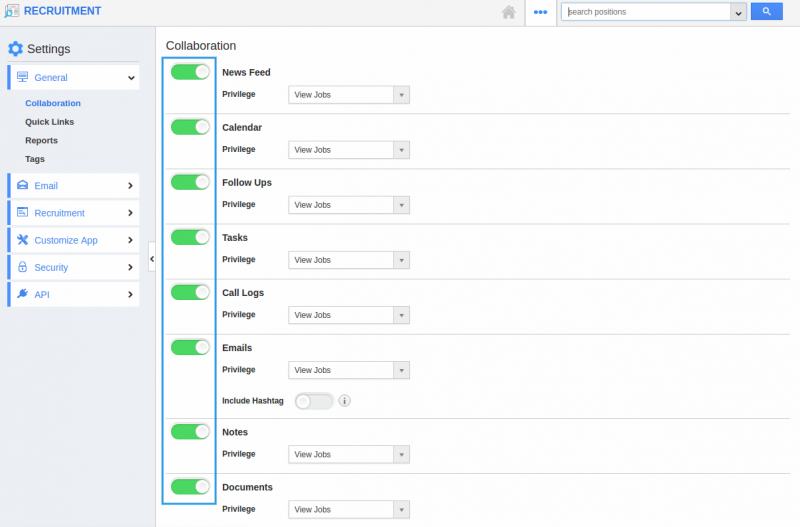Click the Collaboration page heading
Image resolution: width=800 pixels, height=527 pixels.
201,46
